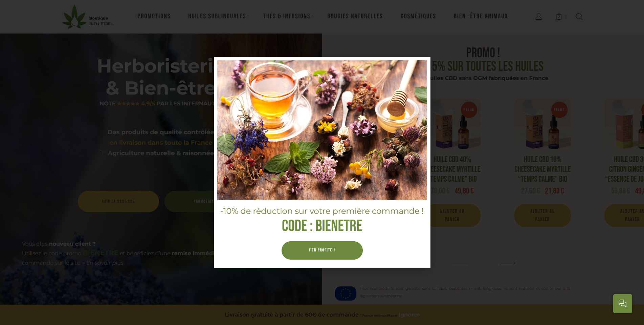644x325 pixels.
Task: Click the Voir la boutique button
Action: point(118,201)
